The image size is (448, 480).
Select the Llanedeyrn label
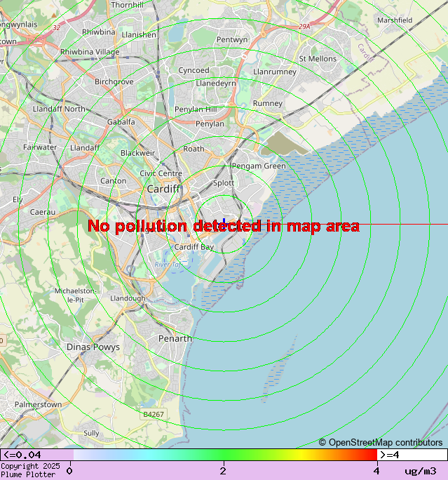(x=216, y=84)
